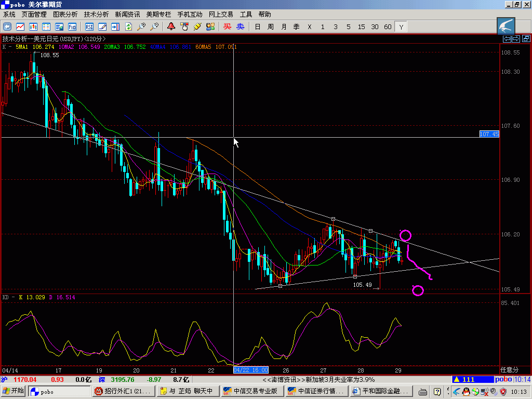Image resolution: width=532 pixels, height=399 pixels.
Task: Select the X period button
Action: click(x=310, y=27)
